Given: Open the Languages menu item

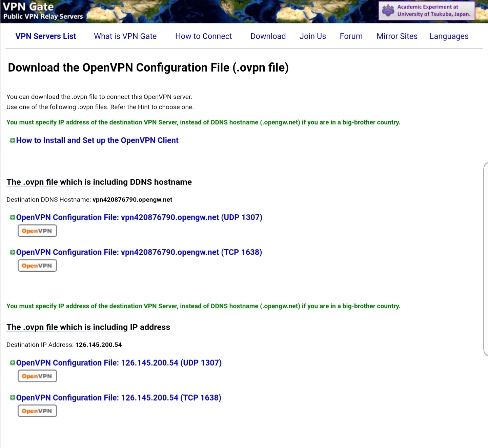Looking at the screenshot, I should tap(449, 36).
